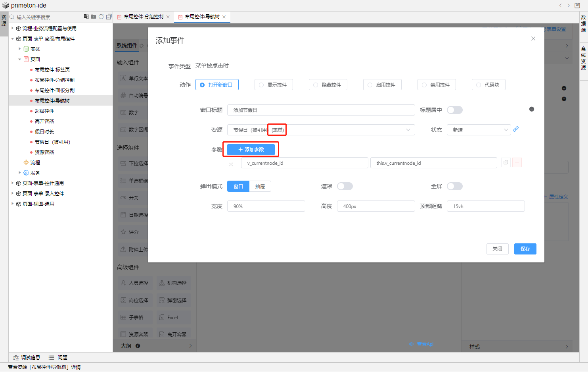Viewport: 588px width, 372px height.
Task: Open the 状态 dropdown showing 新增
Action: [479, 130]
